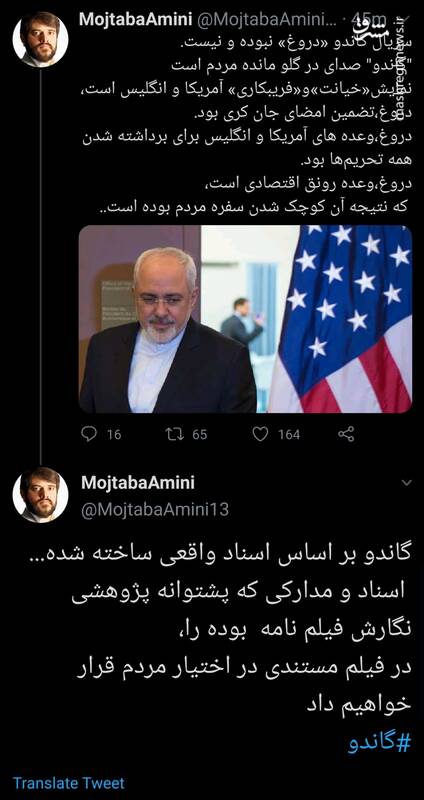The image size is (424, 800).
Task: Select the second tweet text starting گاندو بر اساس
Action: [240, 630]
